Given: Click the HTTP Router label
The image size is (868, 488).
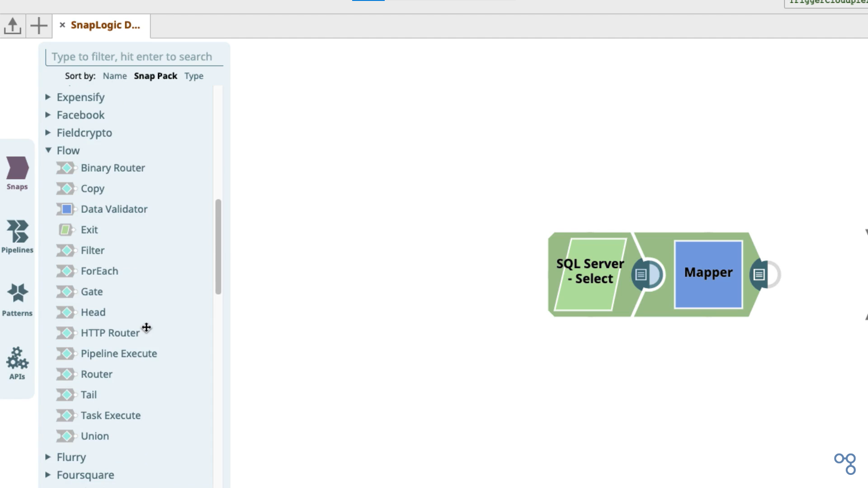Looking at the screenshot, I should tap(110, 333).
